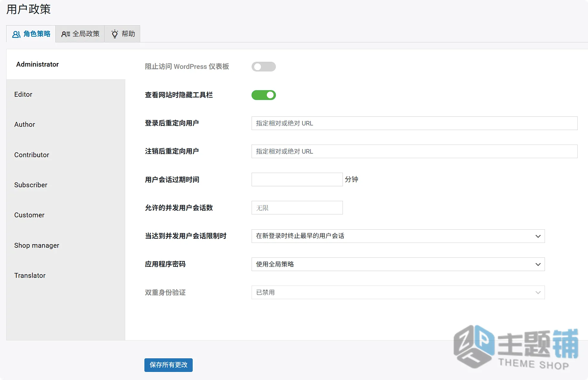Click the 应用程序密码 label
Viewport: 588px width, 380px height.
(x=165, y=264)
